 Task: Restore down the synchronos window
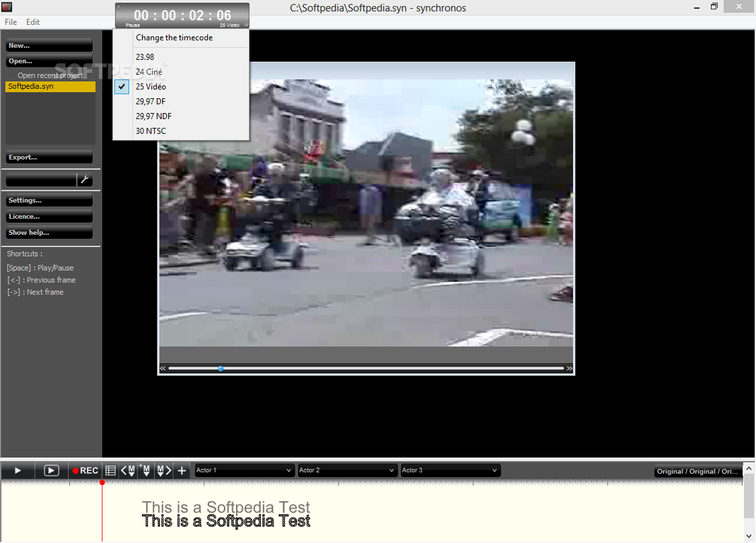[x=714, y=7]
